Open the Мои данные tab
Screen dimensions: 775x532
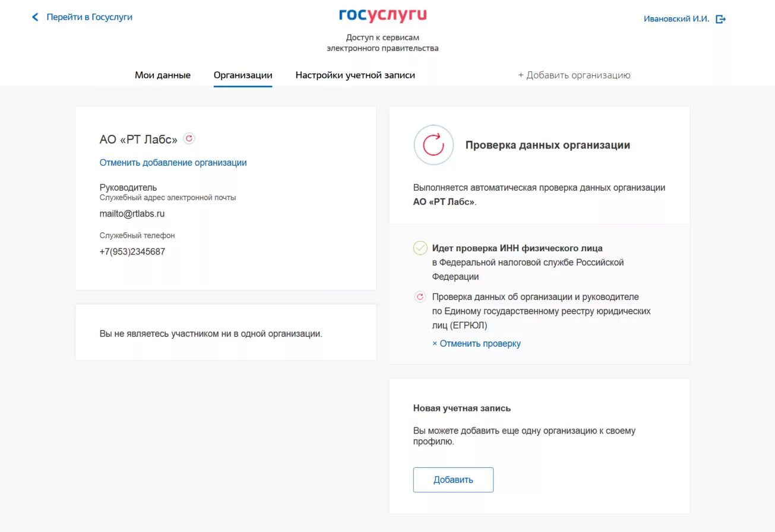[x=163, y=75]
